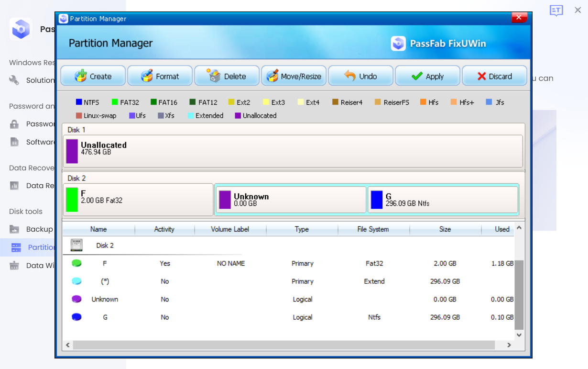Click the green disk icon of partition F
This screenshot has width=588, height=369.
(76, 263)
